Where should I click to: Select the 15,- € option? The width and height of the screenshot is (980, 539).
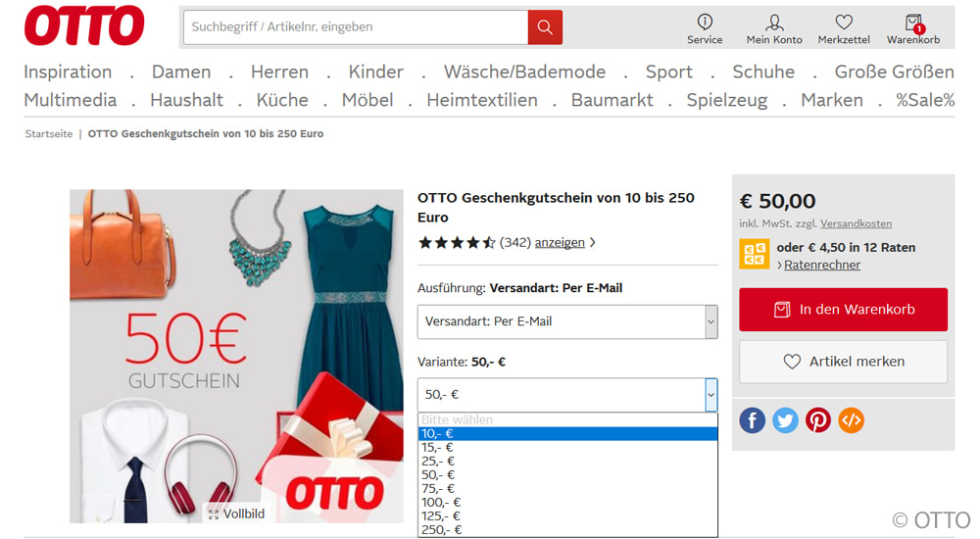pos(567,447)
